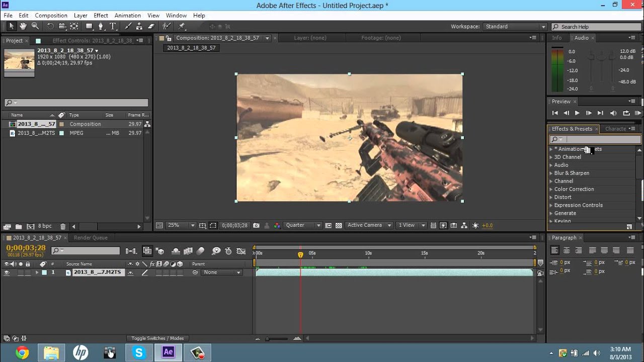
Task: Select the Unified Camera tool
Action: 62,26
